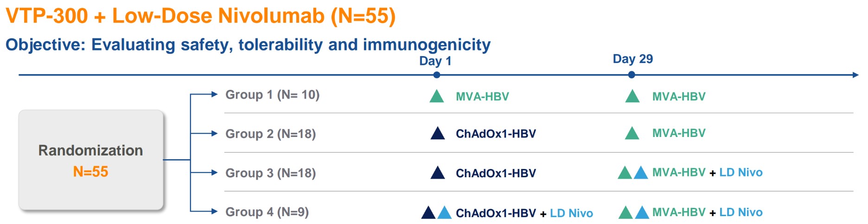Select the Group 2 (N=18) label
This screenshot has height=224, width=868.
point(270,134)
